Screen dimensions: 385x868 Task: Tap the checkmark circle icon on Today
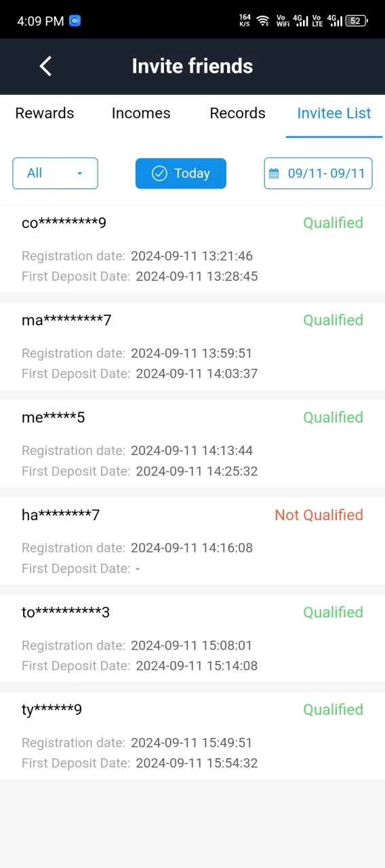coord(159,174)
